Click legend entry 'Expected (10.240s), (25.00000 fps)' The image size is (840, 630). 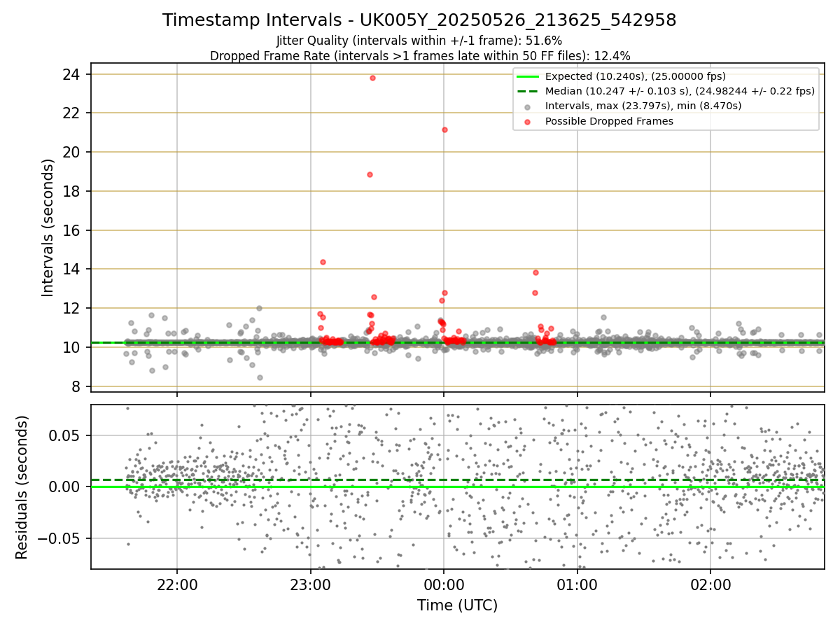(636, 76)
